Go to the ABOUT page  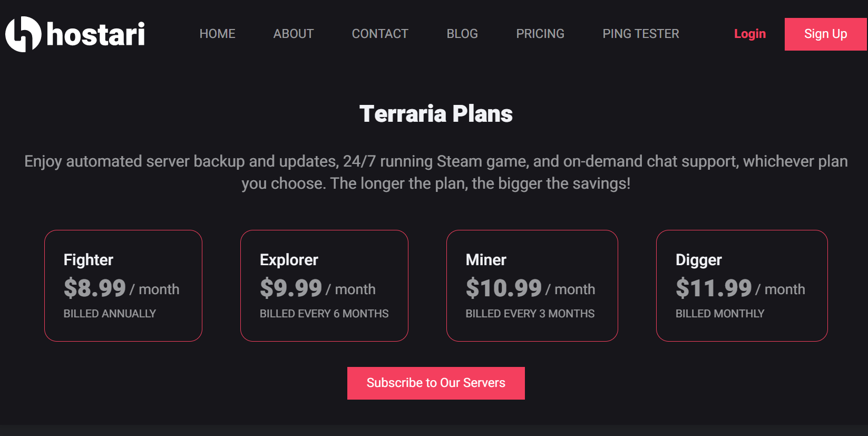(x=294, y=34)
